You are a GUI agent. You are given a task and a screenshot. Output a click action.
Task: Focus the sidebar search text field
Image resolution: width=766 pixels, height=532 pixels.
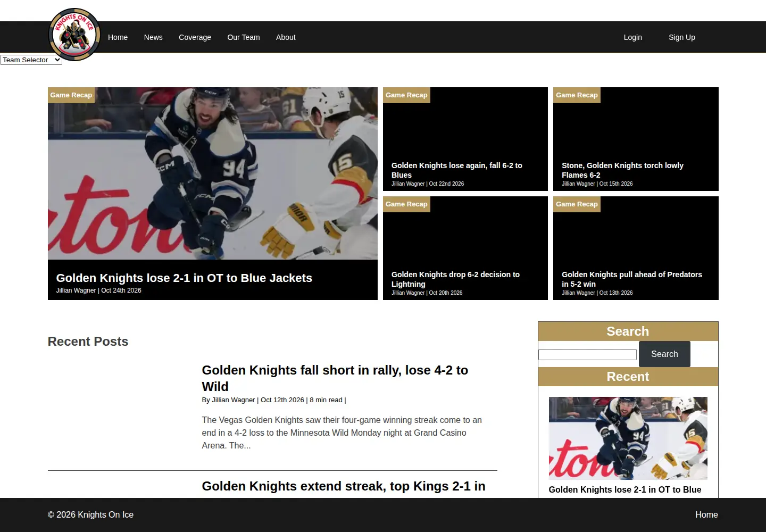587,354
